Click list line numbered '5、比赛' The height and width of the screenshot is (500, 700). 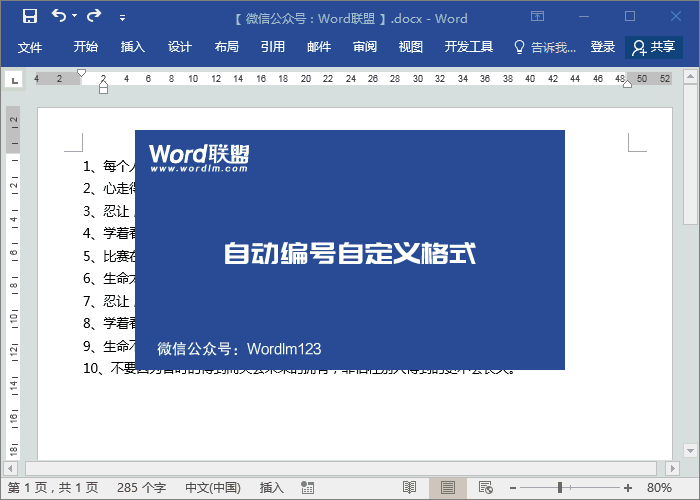(x=109, y=256)
